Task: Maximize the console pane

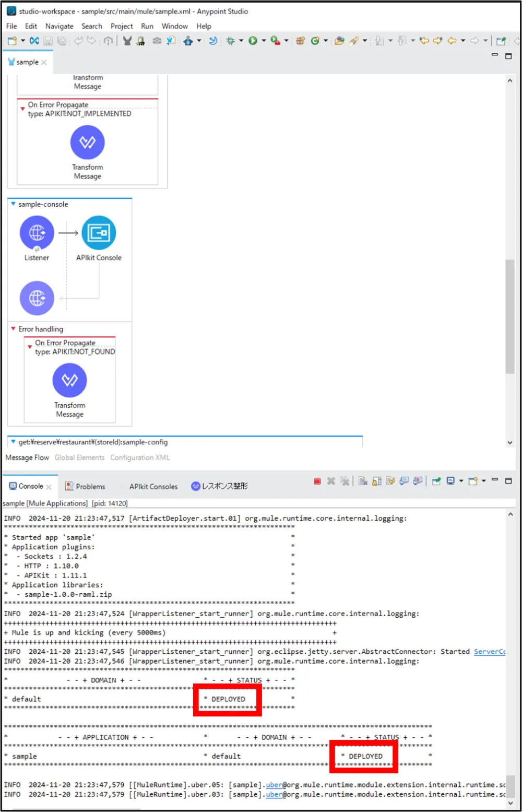Action: pyautogui.click(x=508, y=481)
